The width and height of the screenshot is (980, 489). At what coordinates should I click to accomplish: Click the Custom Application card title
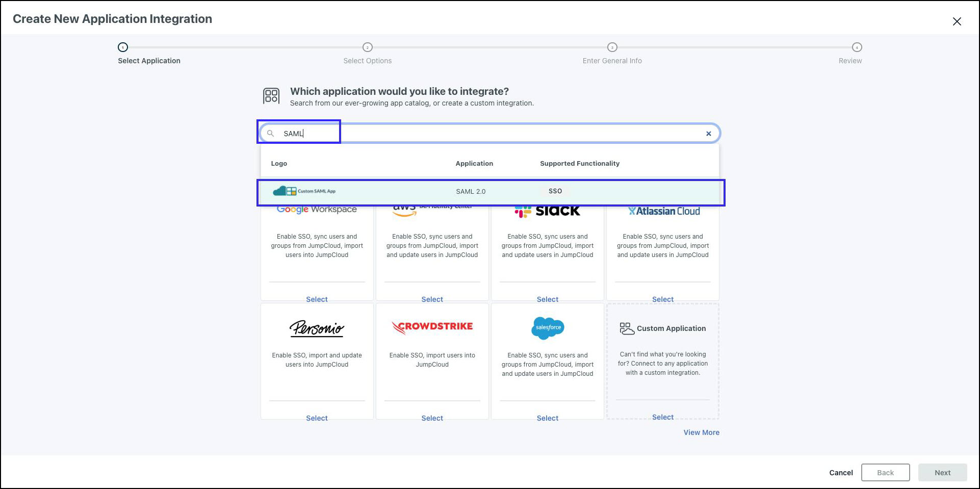(672, 328)
